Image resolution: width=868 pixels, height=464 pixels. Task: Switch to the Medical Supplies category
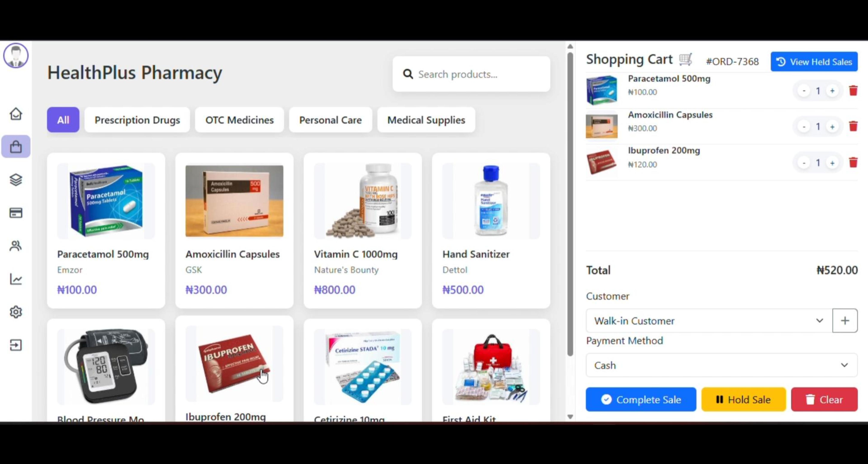tap(426, 120)
